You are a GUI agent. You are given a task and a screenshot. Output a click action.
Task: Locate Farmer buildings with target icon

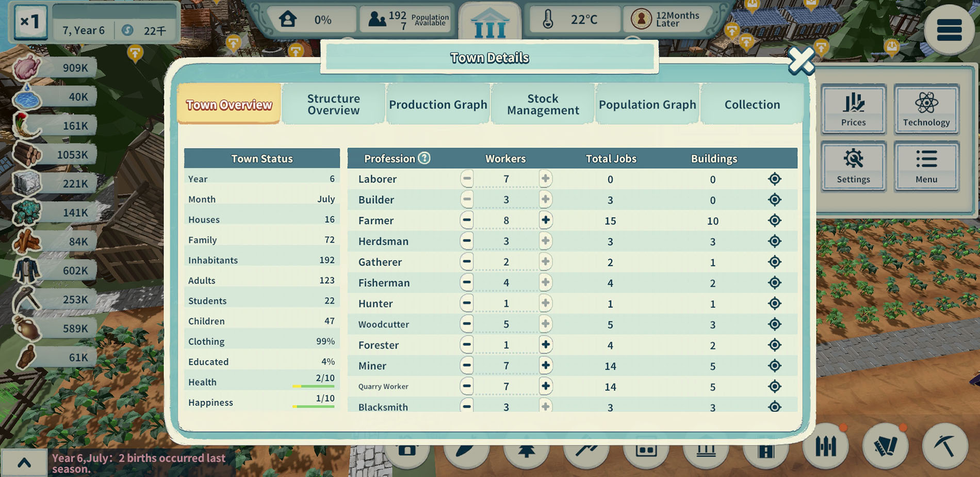click(x=774, y=221)
